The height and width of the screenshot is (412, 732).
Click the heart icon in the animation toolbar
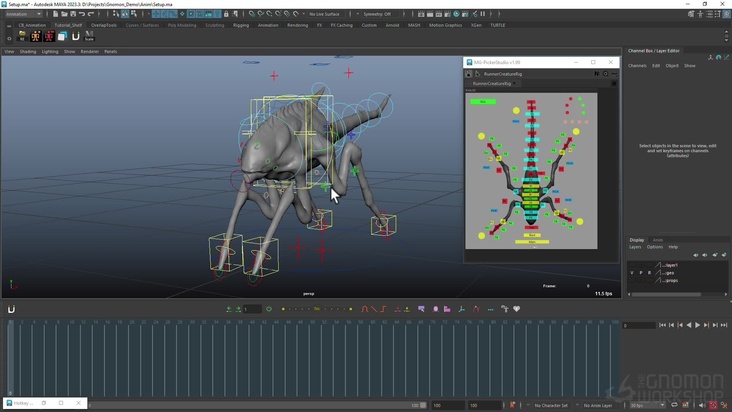[517, 309]
